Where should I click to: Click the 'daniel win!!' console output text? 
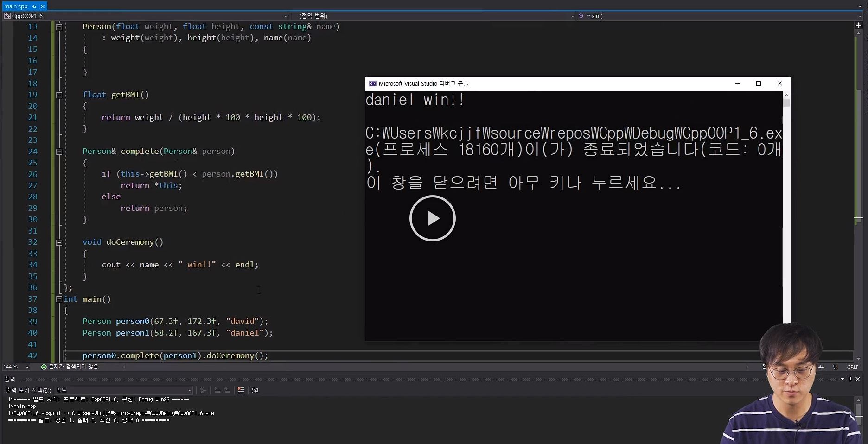click(x=415, y=100)
